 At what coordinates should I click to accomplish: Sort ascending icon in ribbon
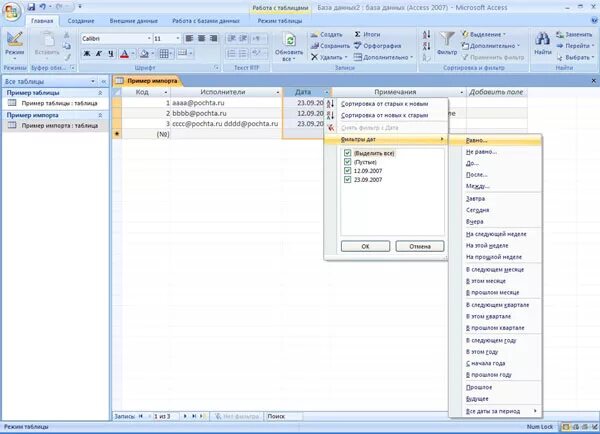(x=427, y=35)
